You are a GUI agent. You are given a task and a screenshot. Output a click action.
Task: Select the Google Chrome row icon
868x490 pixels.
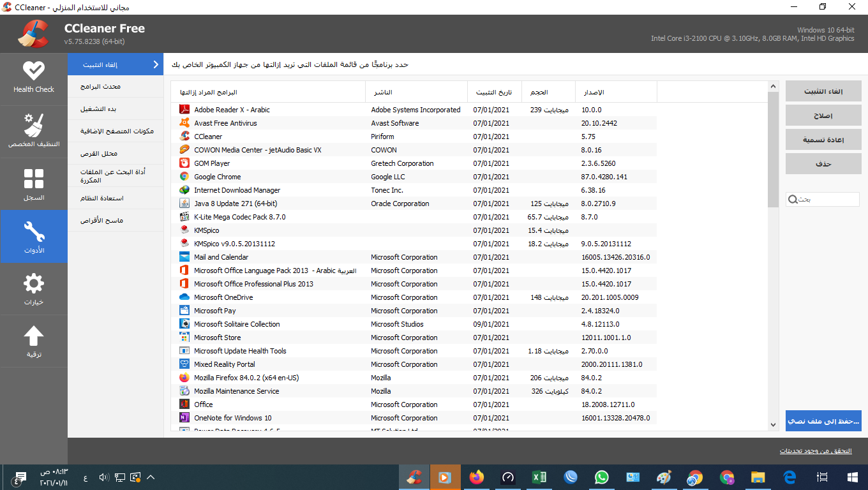(x=184, y=177)
